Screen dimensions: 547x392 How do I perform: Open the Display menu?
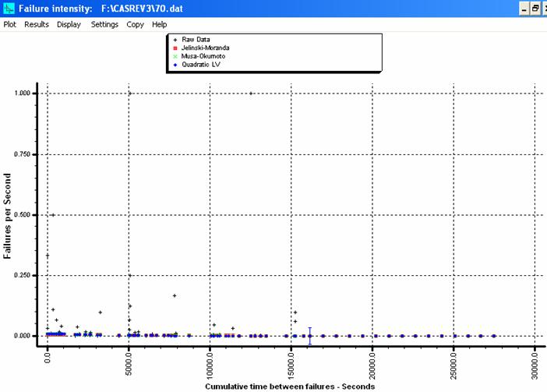[x=69, y=24]
